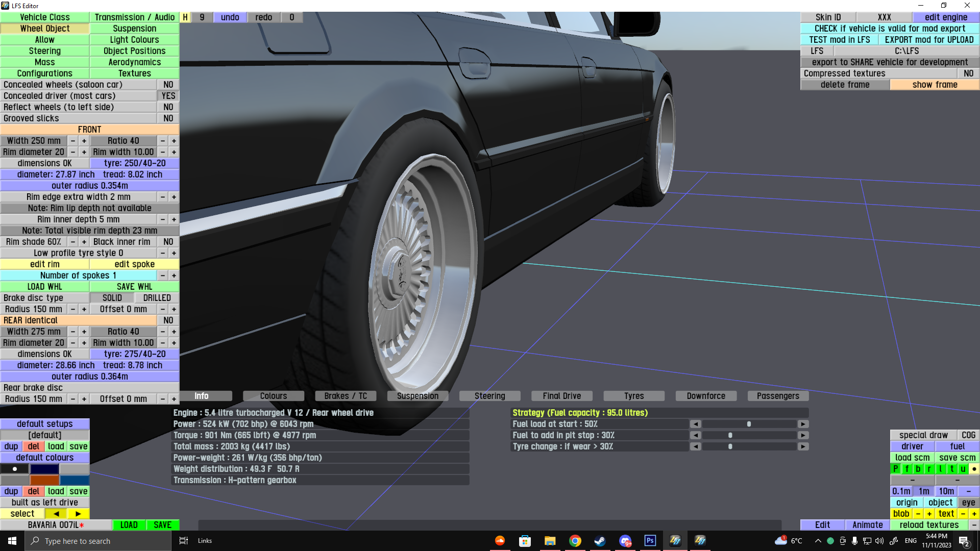Decrease Tyre change wear with left arrow
The height and width of the screenshot is (551, 980).
coord(695,446)
